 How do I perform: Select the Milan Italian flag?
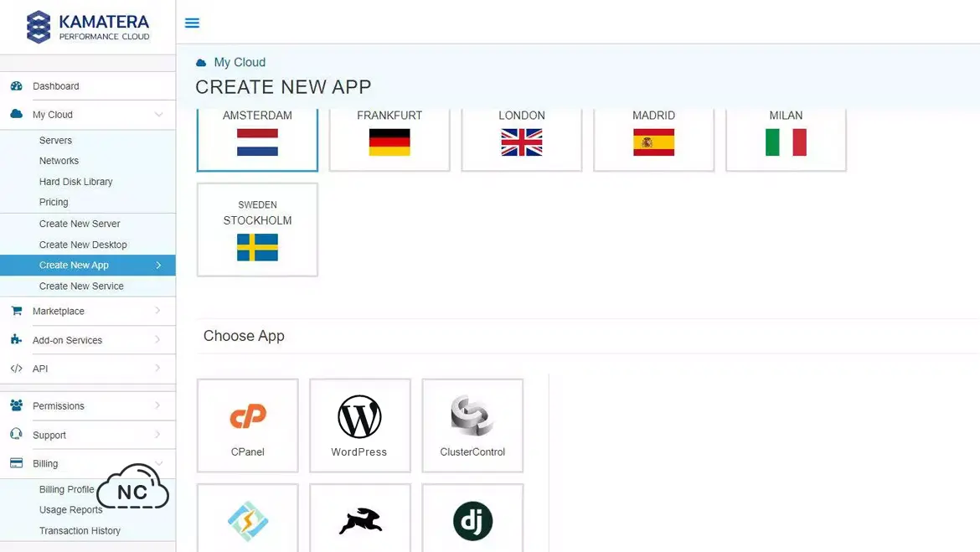coord(786,142)
